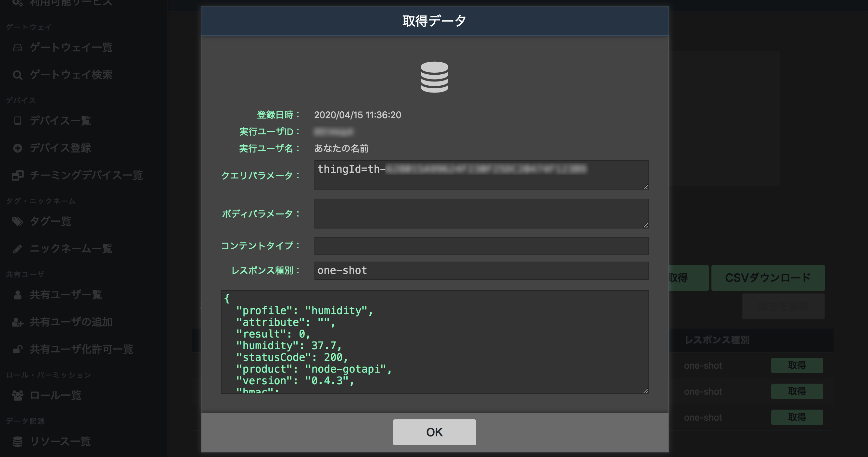Click the resize handle of the JSON response box
This screenshot has width=868, height=457.
645,391
